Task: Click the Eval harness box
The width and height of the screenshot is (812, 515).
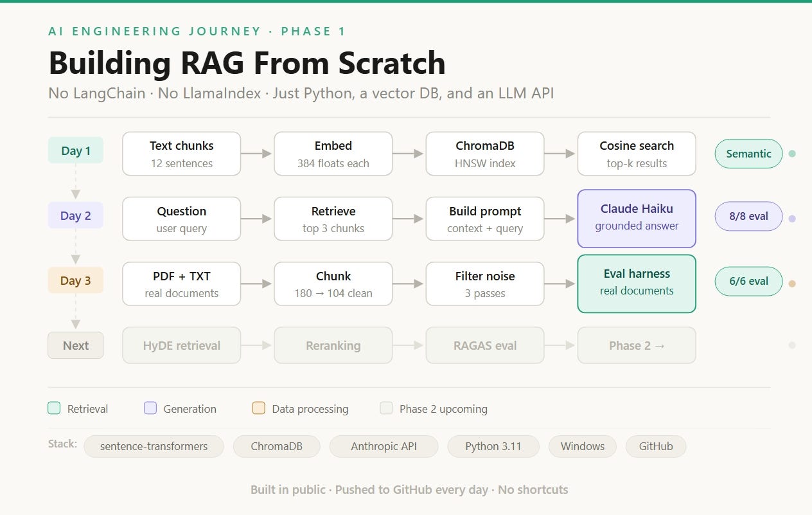Action: pos(637,284)
